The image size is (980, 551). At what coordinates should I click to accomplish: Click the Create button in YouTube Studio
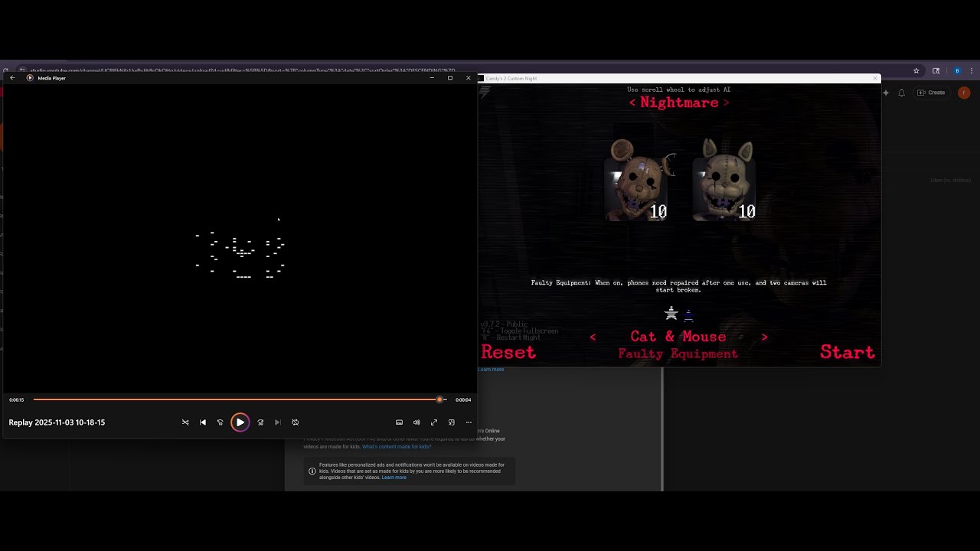pos(932,93)
